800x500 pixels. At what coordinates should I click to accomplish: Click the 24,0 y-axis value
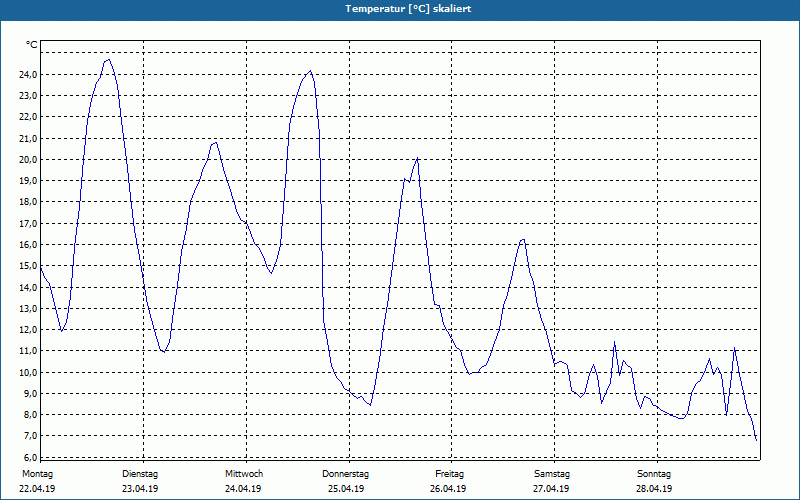[x=28, y=74]
